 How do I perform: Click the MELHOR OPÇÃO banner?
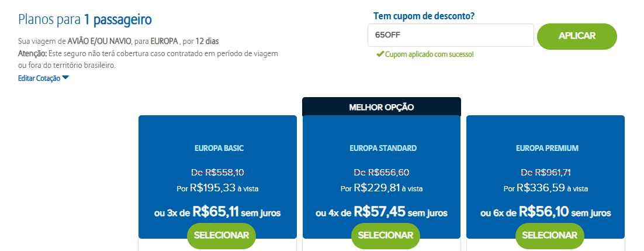point(381,107)
